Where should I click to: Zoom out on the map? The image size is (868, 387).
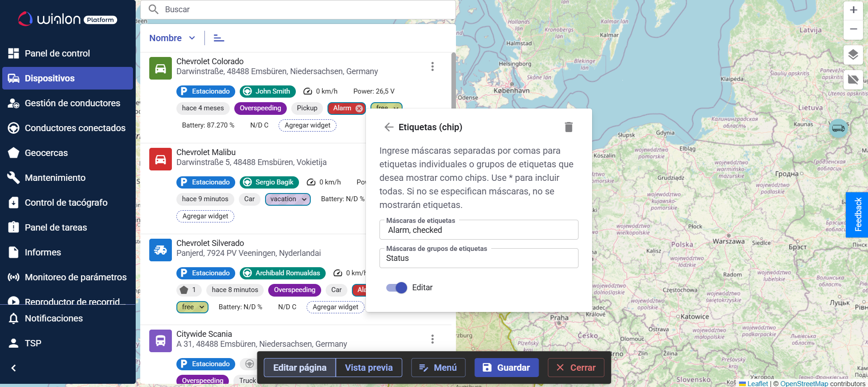pyautogui.click(x=853, y=29)
